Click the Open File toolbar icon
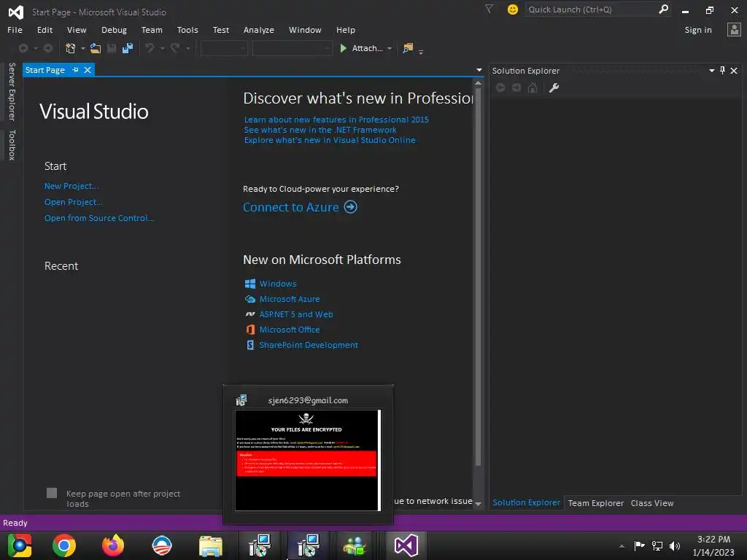 click(x=96, y=48)
